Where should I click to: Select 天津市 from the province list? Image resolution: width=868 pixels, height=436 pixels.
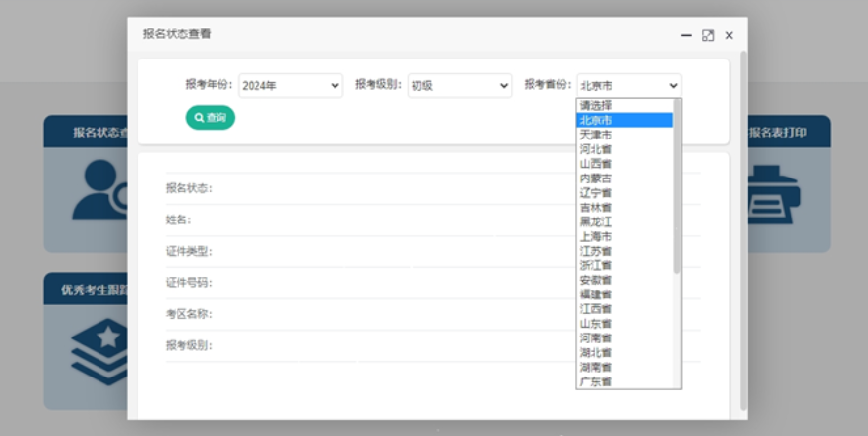point(596,135)
